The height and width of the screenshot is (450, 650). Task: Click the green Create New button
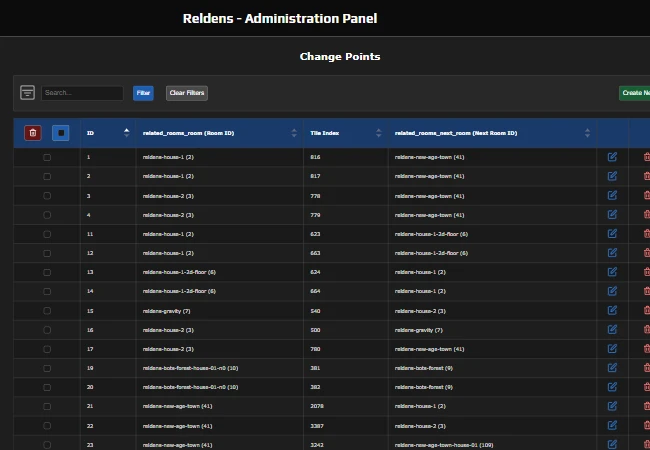point(635,93)
